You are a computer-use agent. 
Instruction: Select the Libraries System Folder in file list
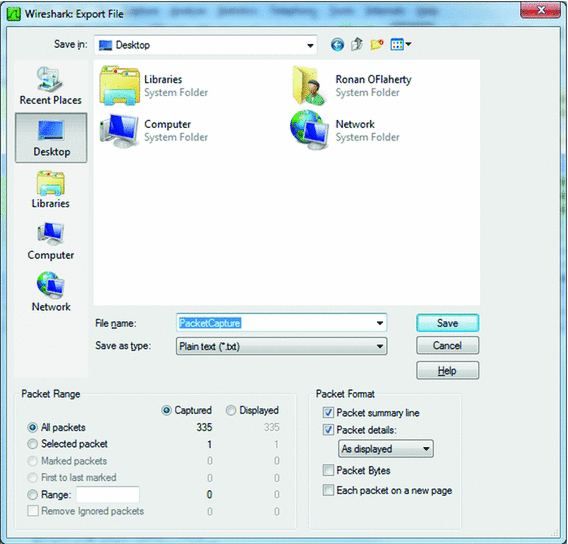(154, 86)
